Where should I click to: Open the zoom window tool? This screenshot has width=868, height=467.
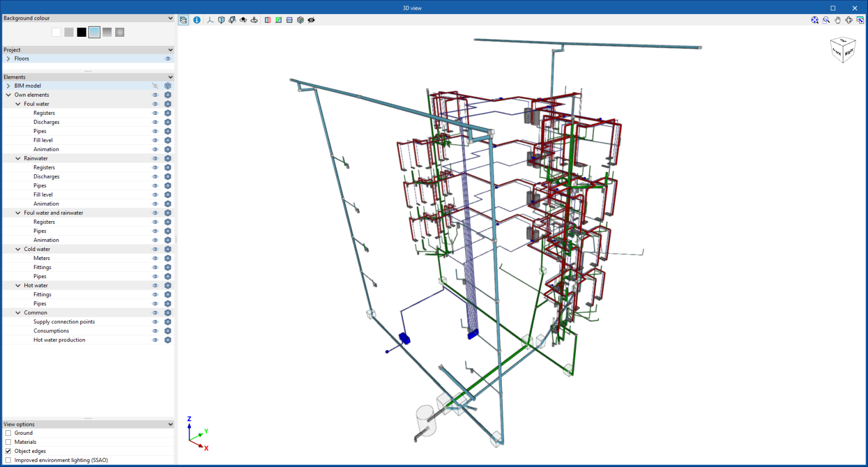826,20
